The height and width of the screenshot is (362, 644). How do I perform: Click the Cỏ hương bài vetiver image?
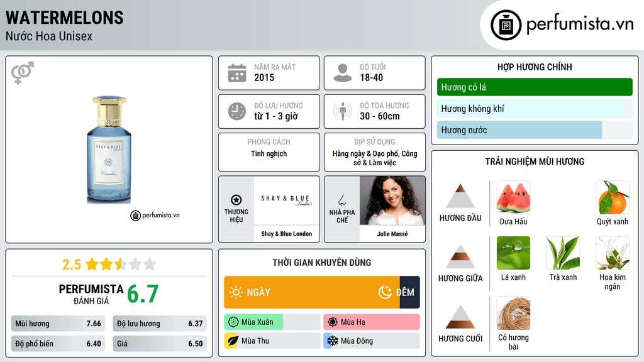513,314
